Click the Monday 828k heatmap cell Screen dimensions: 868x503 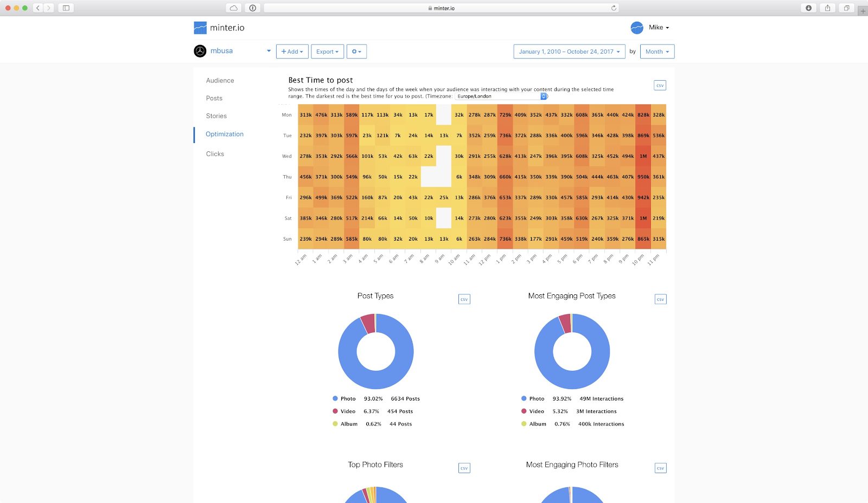coord(643,115)
